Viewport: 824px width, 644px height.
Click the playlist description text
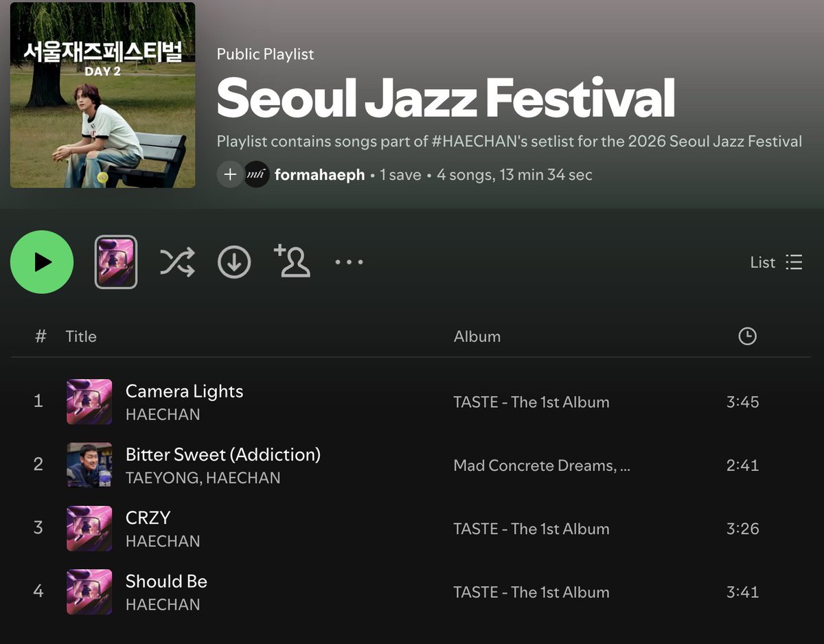(x=510, y=141)
